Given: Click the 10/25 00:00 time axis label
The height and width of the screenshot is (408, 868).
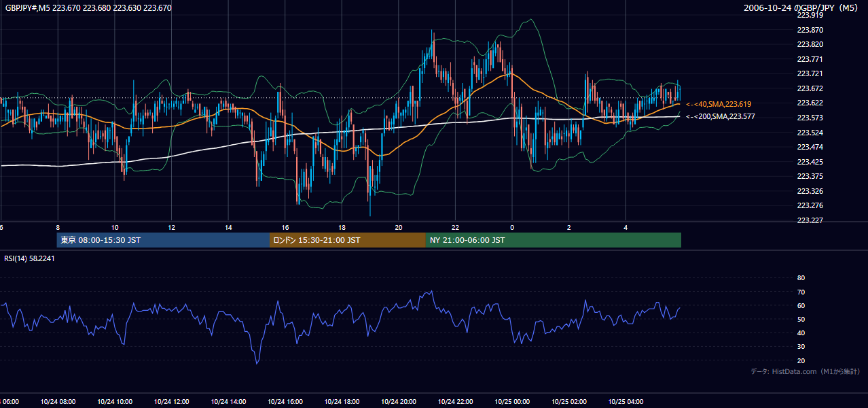Looking at the screenshot, I should (512, 402).
